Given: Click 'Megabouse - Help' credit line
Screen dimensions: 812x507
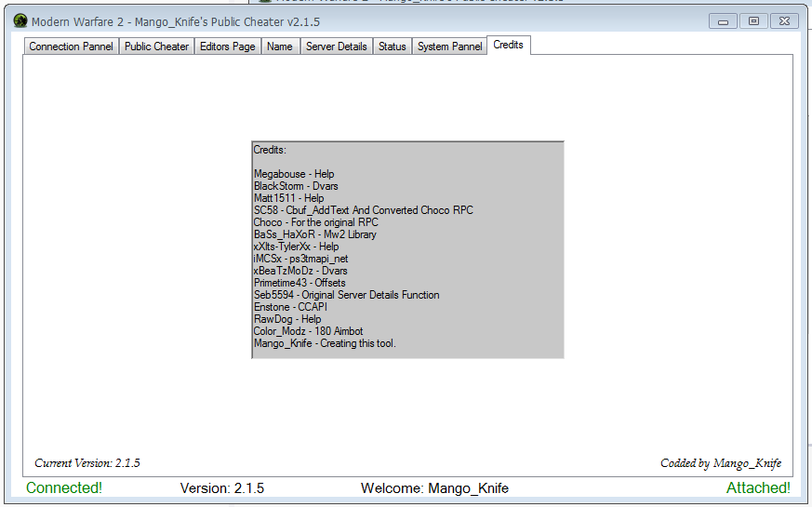Looking at the screenshot, I should (x=294, y=174).
